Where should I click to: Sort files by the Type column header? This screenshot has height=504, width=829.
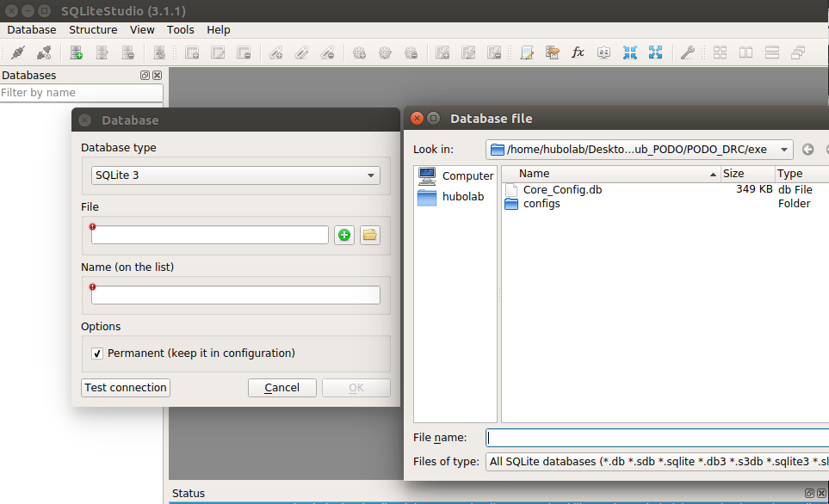tap(801, 174)
